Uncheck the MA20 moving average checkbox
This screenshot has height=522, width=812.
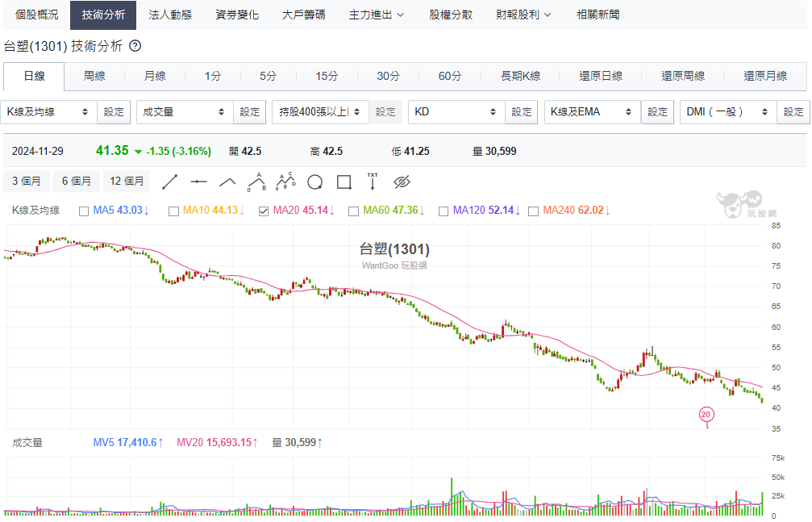point(264,211)
